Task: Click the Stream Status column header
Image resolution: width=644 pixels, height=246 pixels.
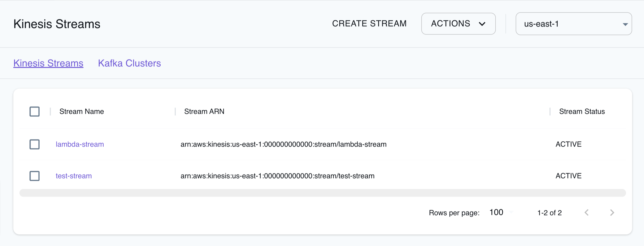Action: coord(582,112)
